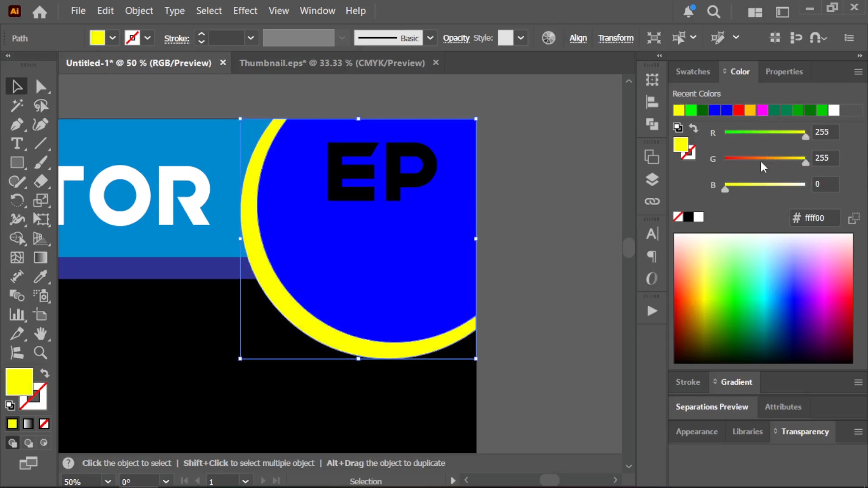Viewport: 868px width, 488px height.
Task: Choose the Scale tool
Action: pos(41,201)
